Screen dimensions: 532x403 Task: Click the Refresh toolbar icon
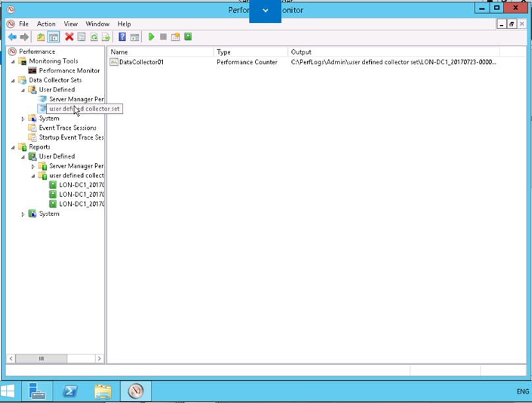click(x=94, y=37)
